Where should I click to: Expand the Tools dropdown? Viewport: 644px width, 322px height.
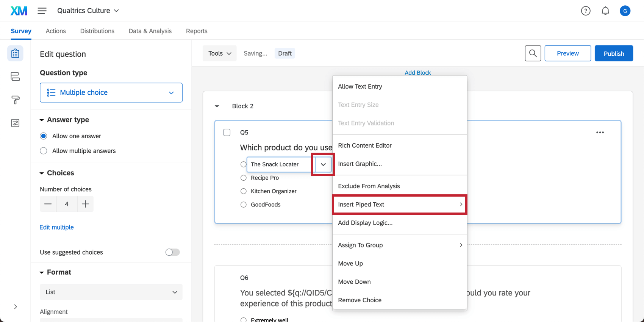[x=220, y=53]
